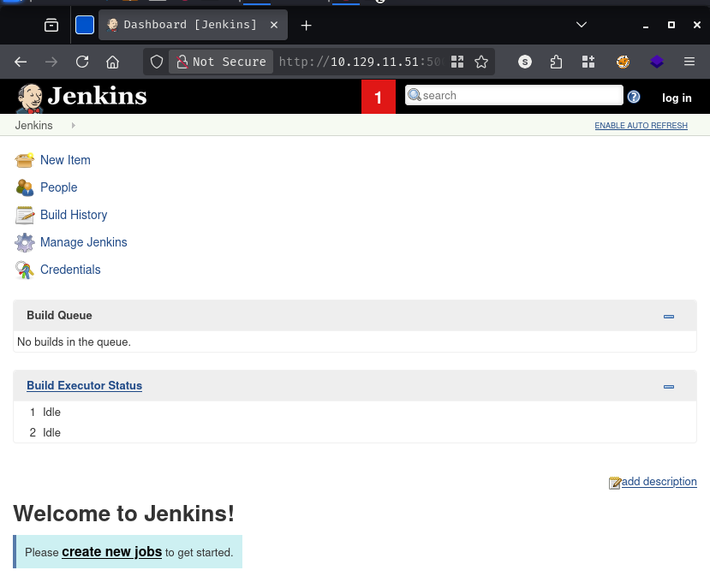Open the Firefox hamburger menu
710x588 pixels.
click(689, 62)
